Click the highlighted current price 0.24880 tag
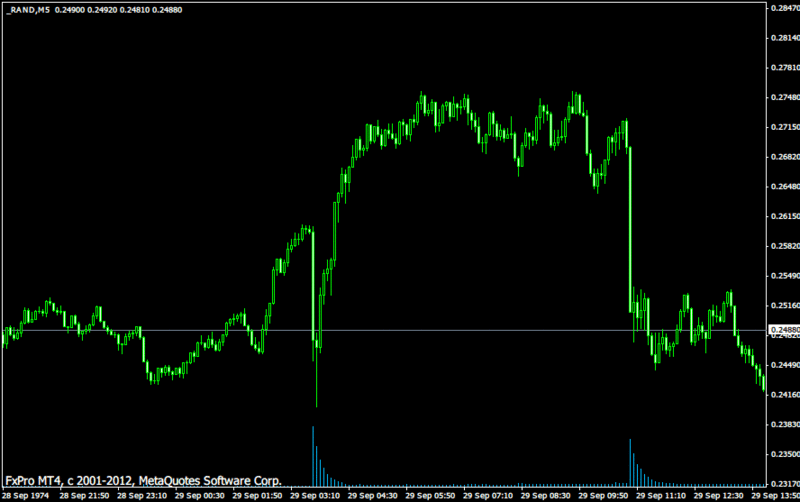This screenshot has height=502, width=800. coord(784,330)
